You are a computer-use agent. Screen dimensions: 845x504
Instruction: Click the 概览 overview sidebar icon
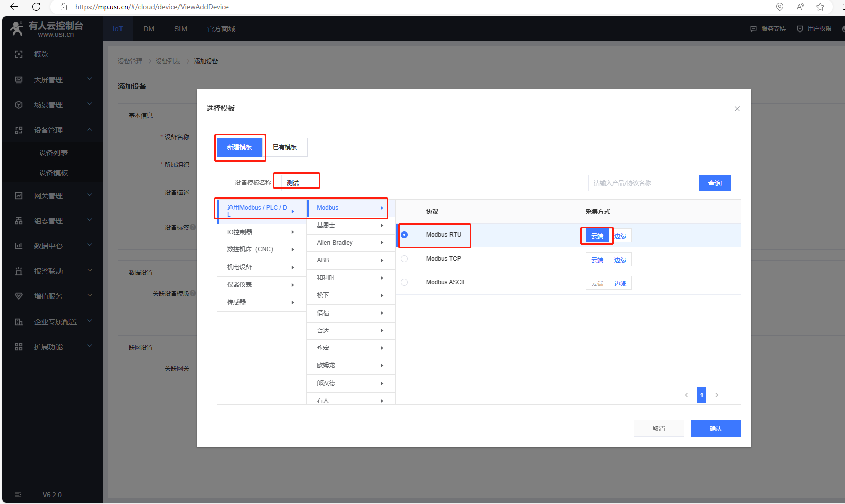click(x=19, y=54)
